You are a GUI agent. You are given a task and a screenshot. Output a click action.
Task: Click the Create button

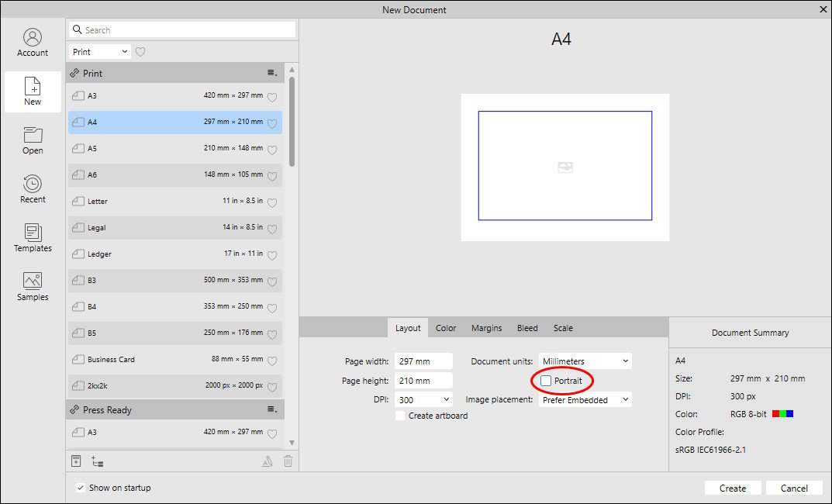[x=732, y=488]
